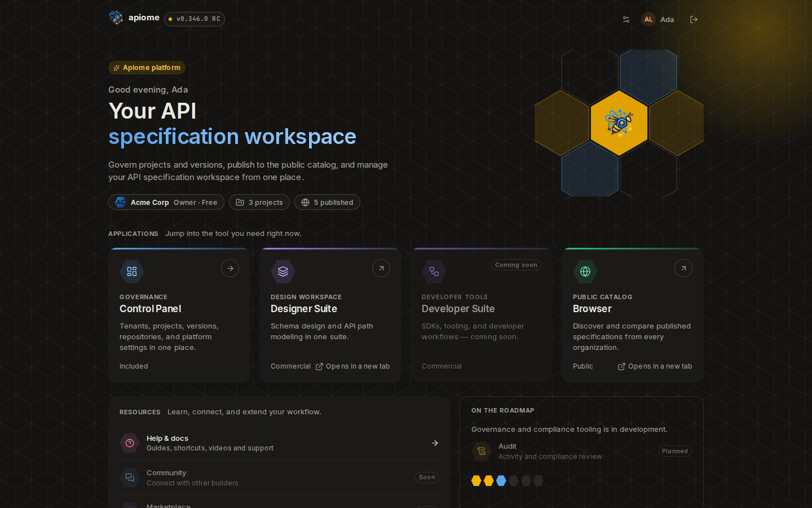Click the AL user avatar

[x=648, y=19]
